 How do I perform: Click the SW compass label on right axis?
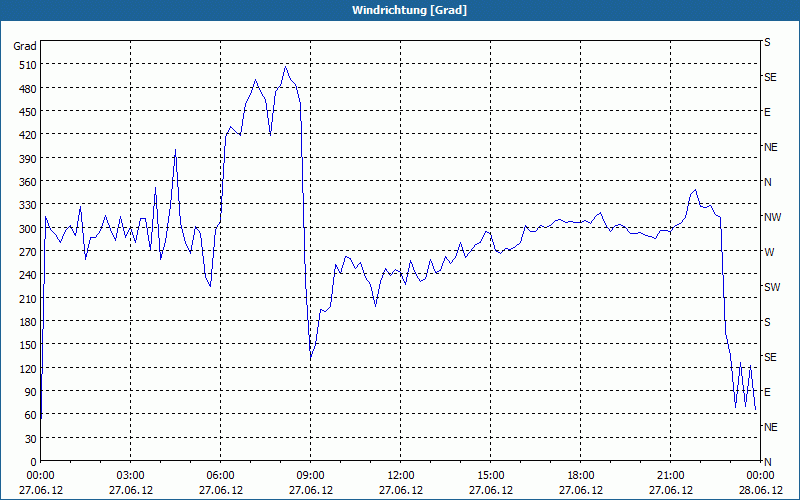point(772,287)
